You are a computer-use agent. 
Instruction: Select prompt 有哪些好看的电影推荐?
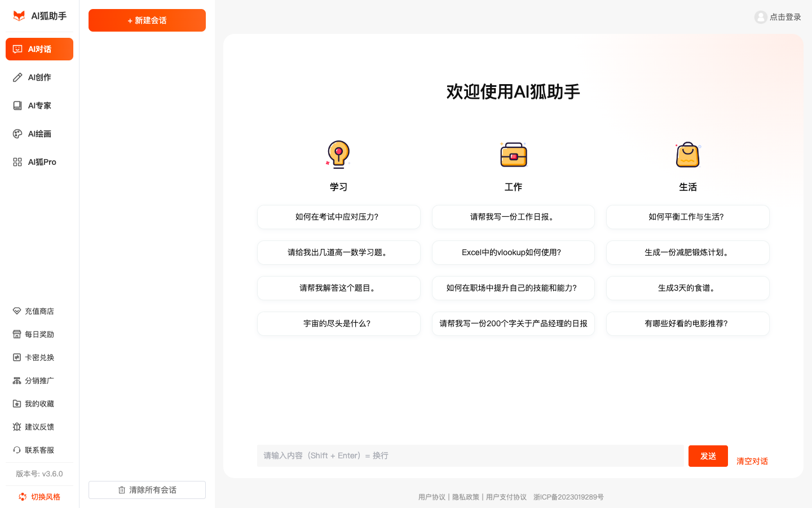tap(688, 323)
